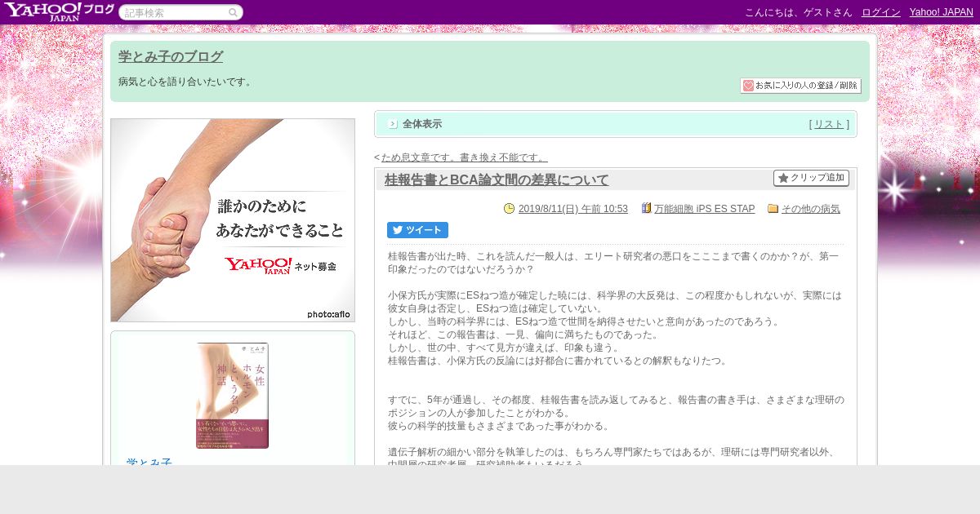Open the 2019/8/11 date permalink
Image resolution: width=980 pixels, height=514 pixels.
573,209
